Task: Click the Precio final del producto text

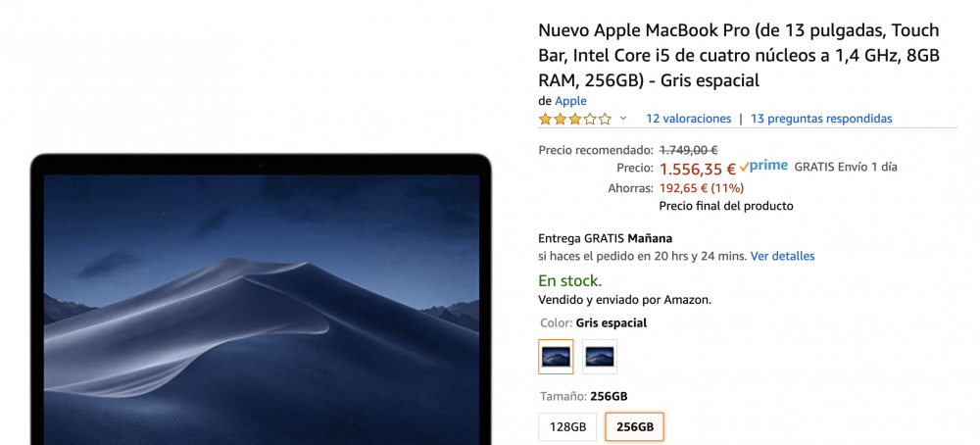Action: [726, 206]
